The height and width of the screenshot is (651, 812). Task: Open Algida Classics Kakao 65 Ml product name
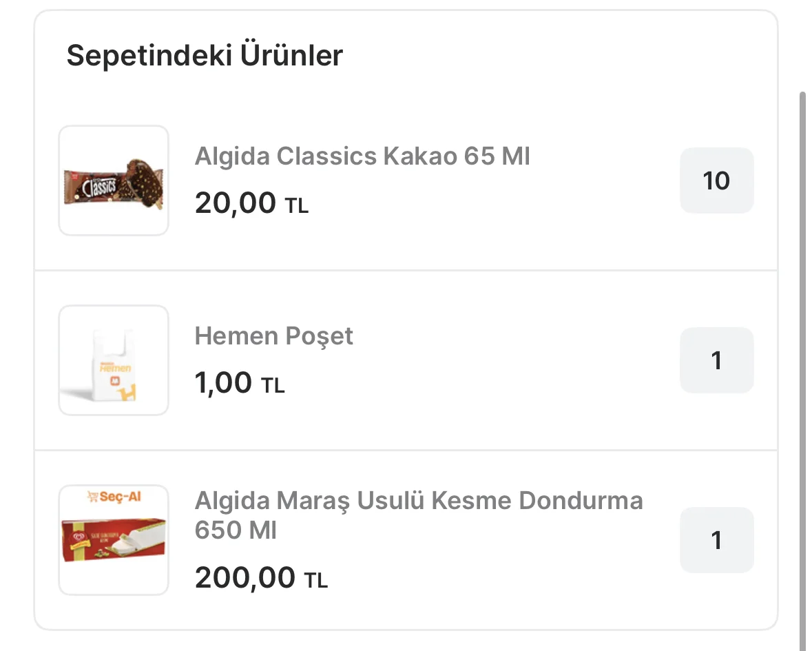[x=362, y=156]
